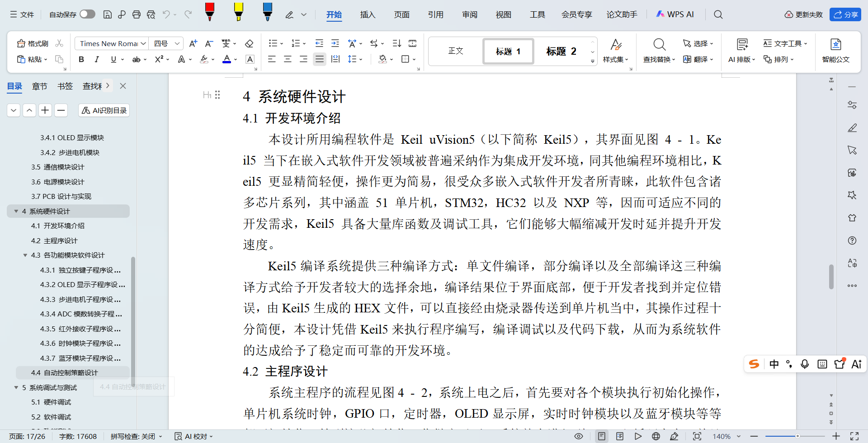Switch to the 章节 navigation tab
868x443 pixels.
[39, 86]
